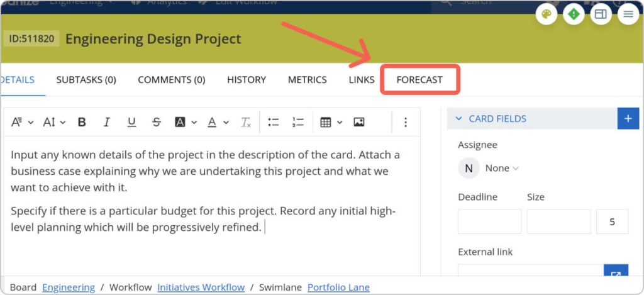Click the plus button in Card Fields

(x=628, y=118)
